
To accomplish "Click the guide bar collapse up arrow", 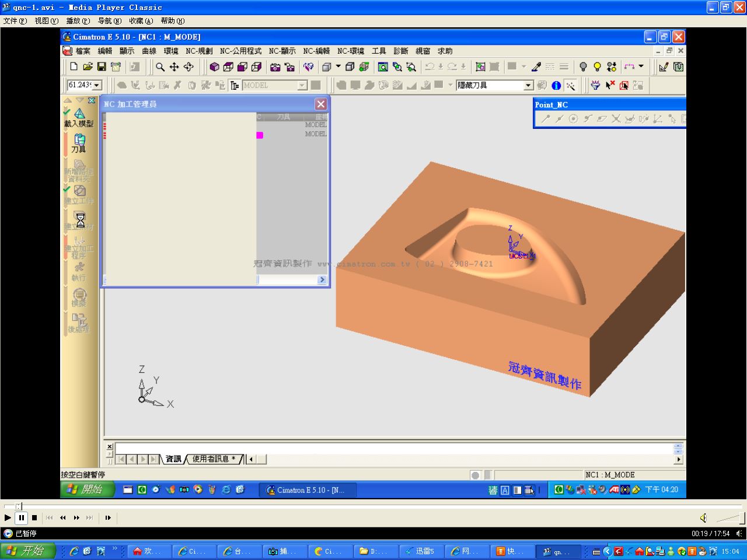I will 68,100.
